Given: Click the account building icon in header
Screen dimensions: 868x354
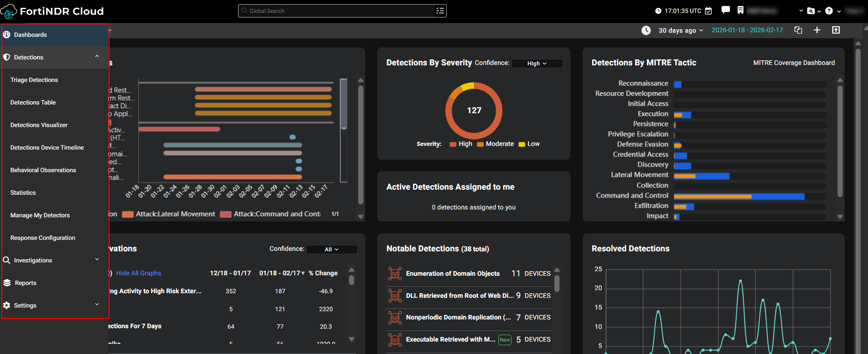Looking at the screenshot, I should click(740, 10).
